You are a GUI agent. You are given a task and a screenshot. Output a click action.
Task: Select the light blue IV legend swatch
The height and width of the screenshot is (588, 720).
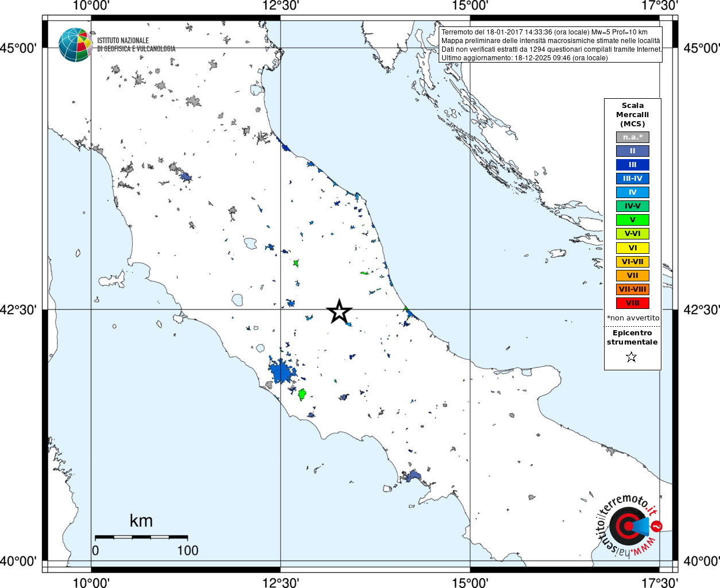(x=633, y=192)
